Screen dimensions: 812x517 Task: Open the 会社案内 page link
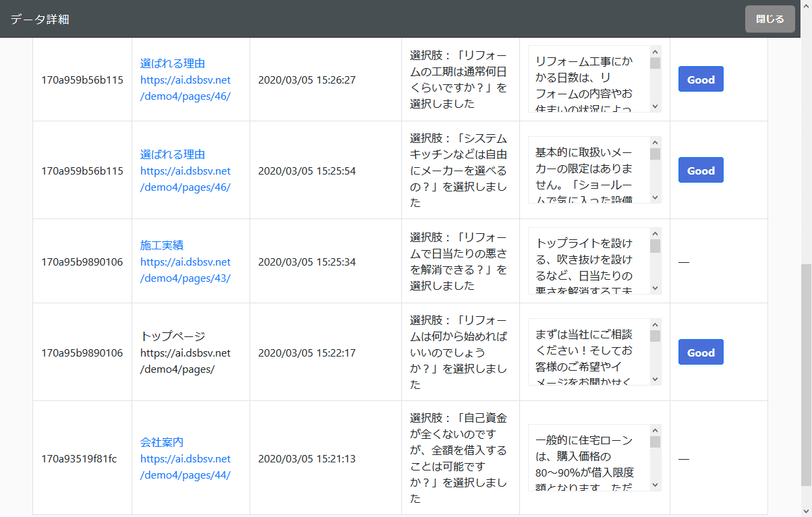tap(162, 442)
